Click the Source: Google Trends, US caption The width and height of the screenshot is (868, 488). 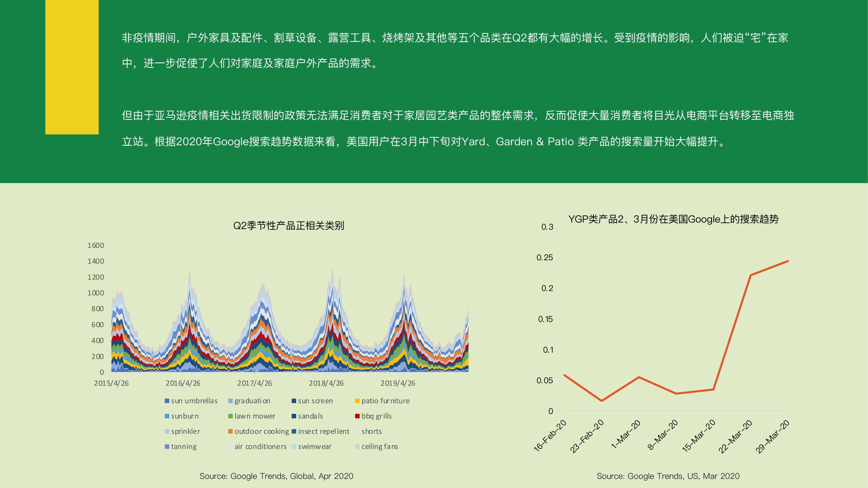click(x=668, y=476)
